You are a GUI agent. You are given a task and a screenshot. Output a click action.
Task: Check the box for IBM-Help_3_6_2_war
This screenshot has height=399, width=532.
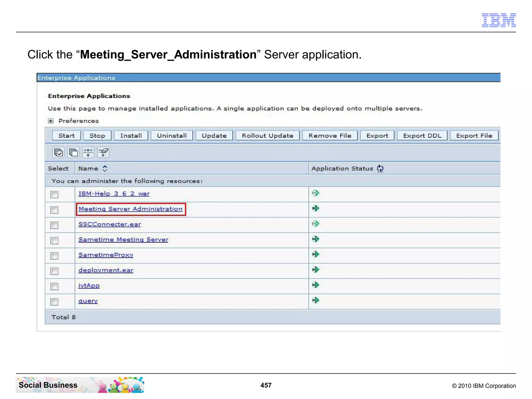point(55,195)
